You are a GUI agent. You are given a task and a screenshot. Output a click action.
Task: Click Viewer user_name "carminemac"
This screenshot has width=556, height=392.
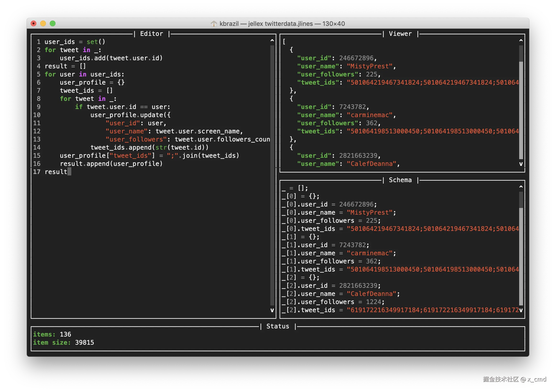coord(369,115)
